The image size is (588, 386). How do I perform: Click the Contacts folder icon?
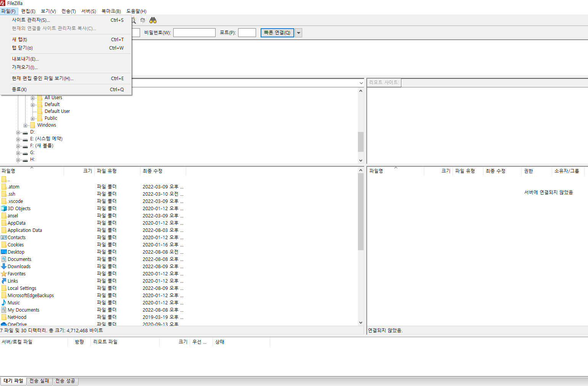(4, 237)
